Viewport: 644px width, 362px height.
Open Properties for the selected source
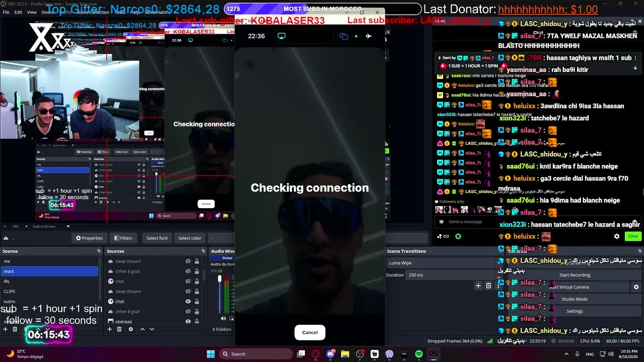[89, 238]
